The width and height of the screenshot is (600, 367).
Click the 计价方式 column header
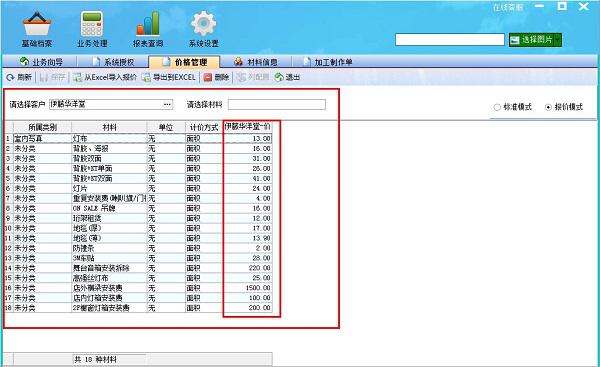(204, 127)
